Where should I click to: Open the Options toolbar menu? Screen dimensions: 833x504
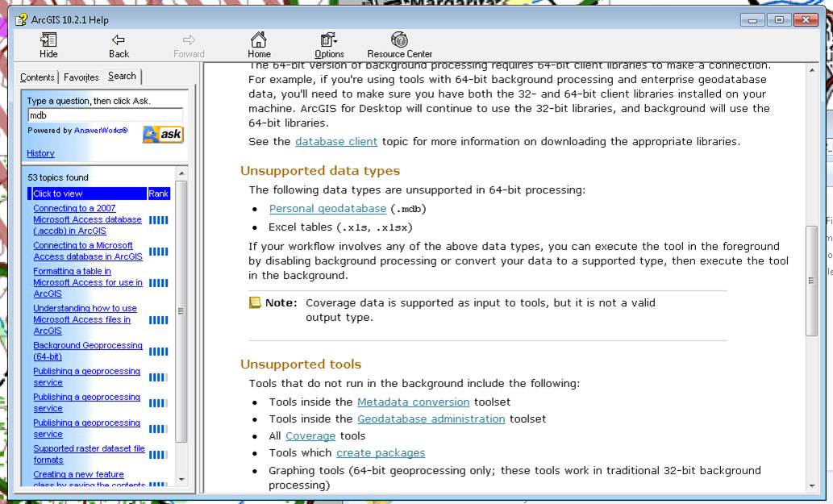pyautogui.click(x=329, y=40)
